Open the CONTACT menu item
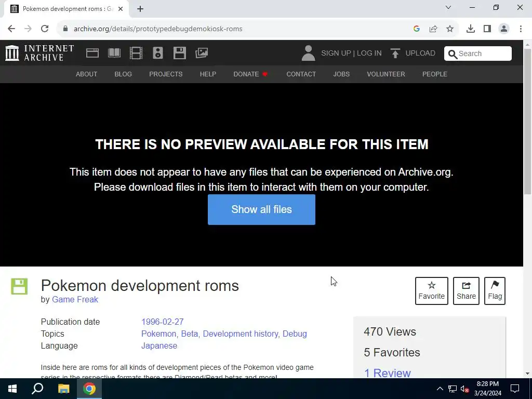 click(301, 74)
